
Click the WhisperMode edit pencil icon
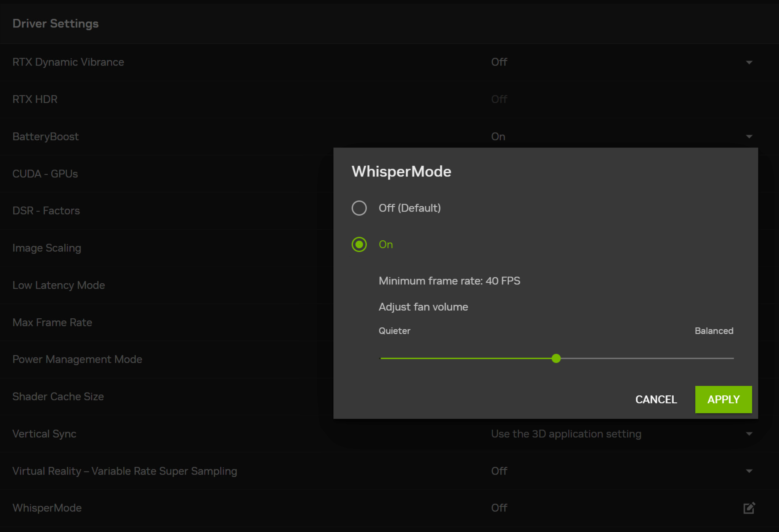(748, 507)
